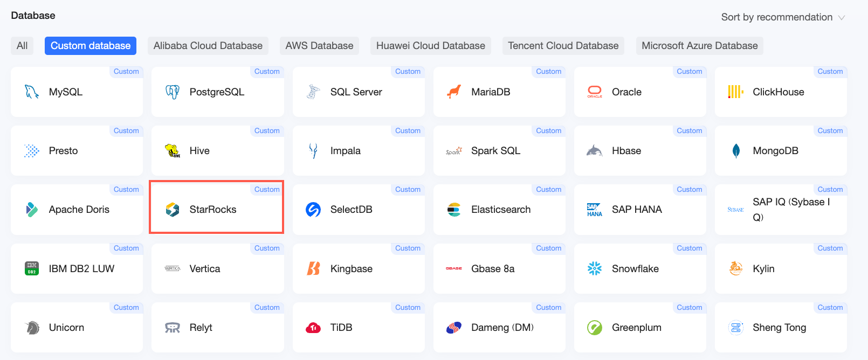
Task: Click the Impala logo icon
Action: click(313, 151)
